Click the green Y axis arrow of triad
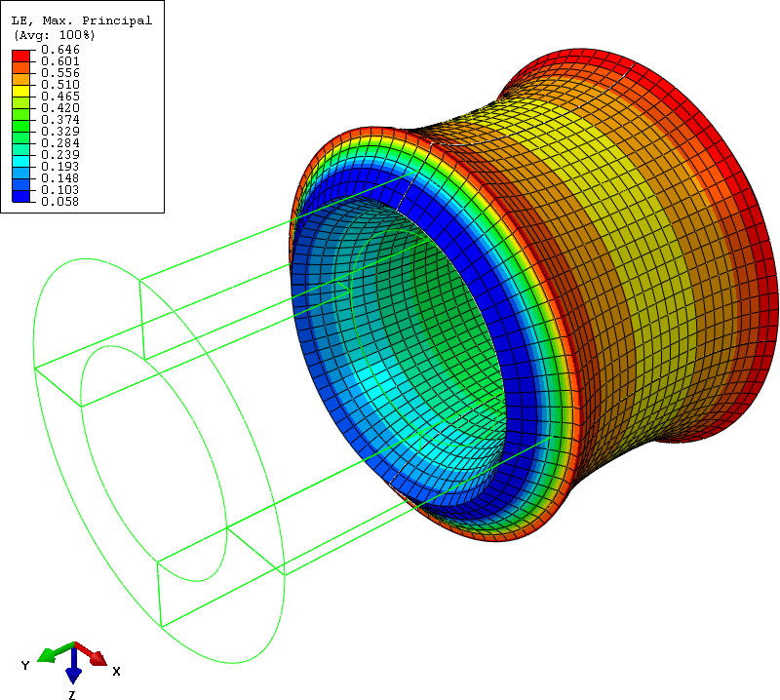Image resolution: width=780 pixels, height=700 pixels. [55, 653]
